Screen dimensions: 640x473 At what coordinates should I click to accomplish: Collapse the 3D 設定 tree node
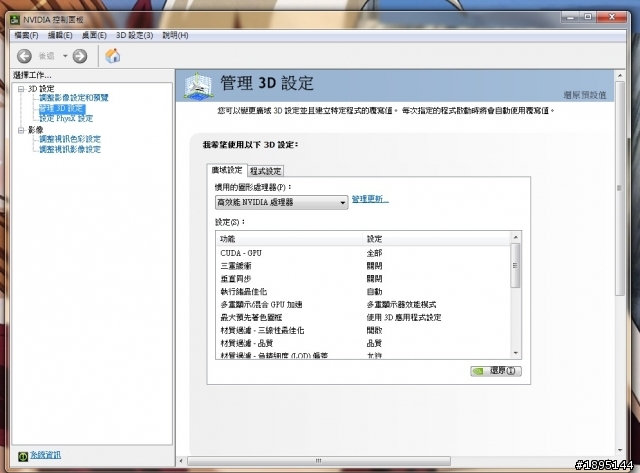(21, 89)
